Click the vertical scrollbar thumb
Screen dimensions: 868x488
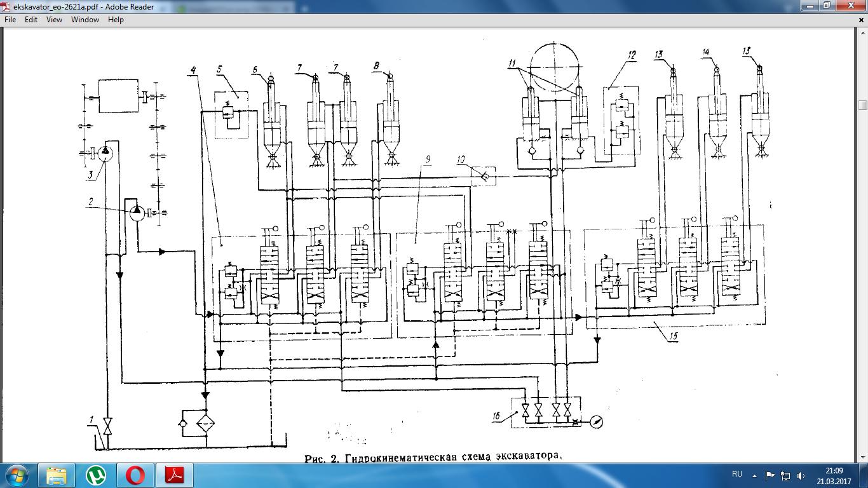click(862, 105)
